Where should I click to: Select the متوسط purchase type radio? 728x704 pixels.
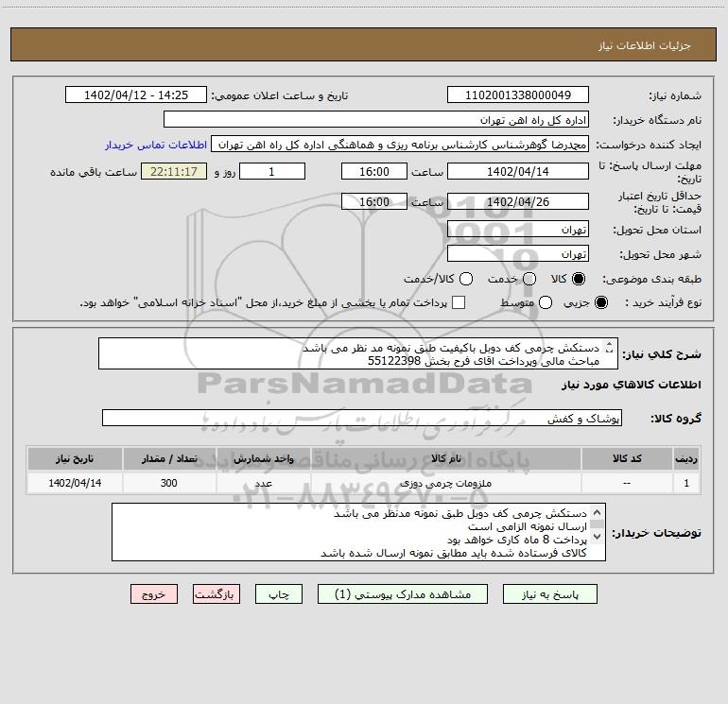546,302
